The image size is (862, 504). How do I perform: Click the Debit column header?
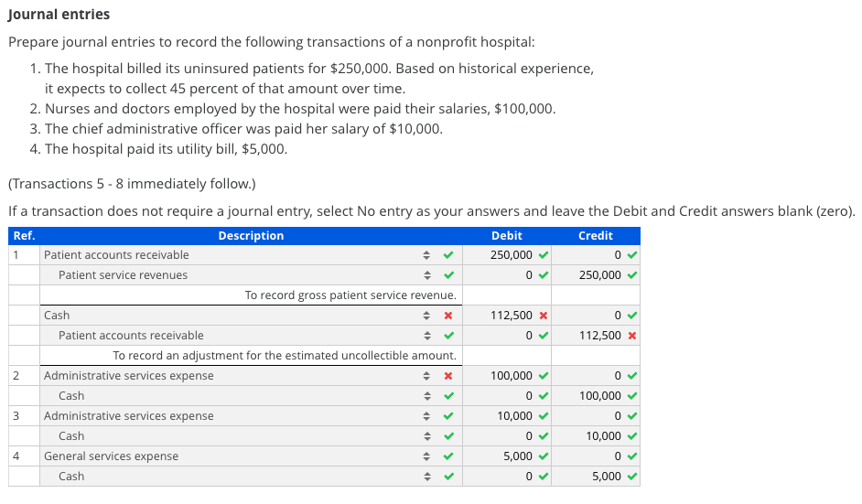[x=506, y=236]
